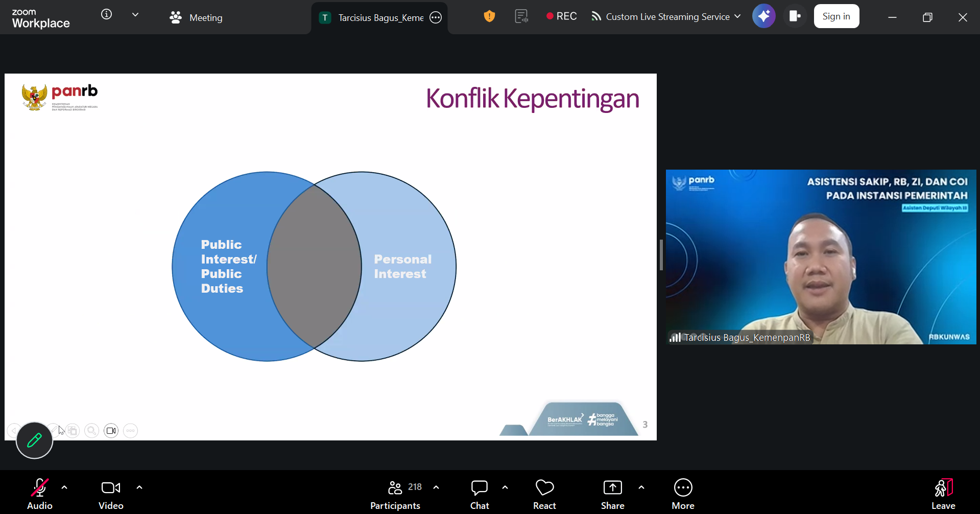Click the Personal Interest circle label

coord(402,266)
